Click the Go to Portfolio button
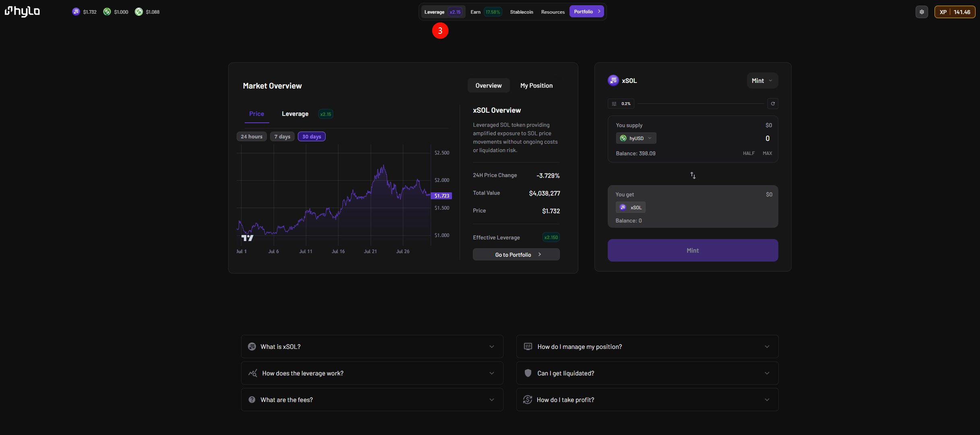The image size is (980, 435). (x=516, y=254)
